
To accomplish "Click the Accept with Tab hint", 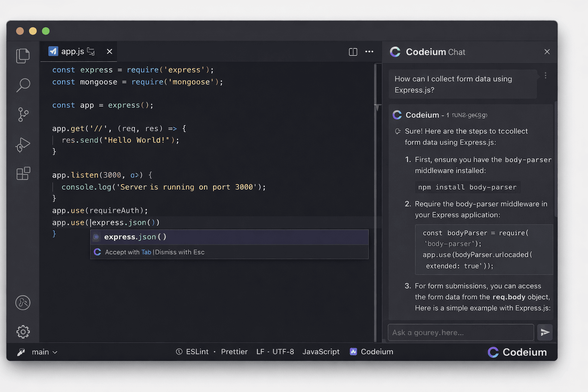I will coord(128,252).
